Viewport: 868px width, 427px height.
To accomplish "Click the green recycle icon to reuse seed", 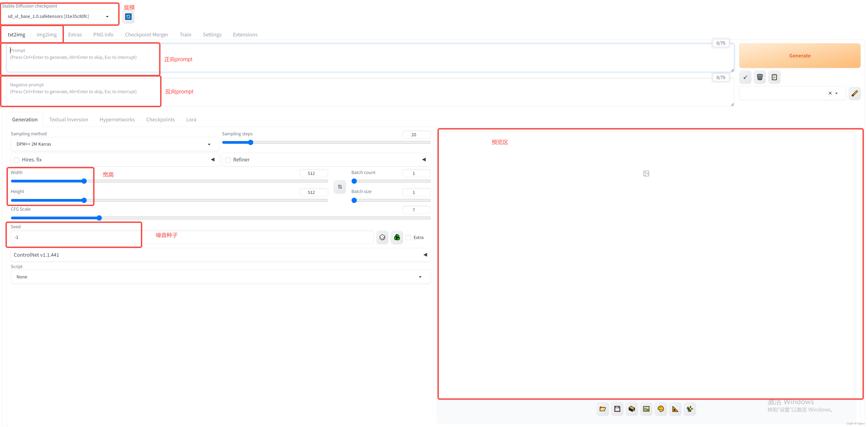I will (397, 237).
